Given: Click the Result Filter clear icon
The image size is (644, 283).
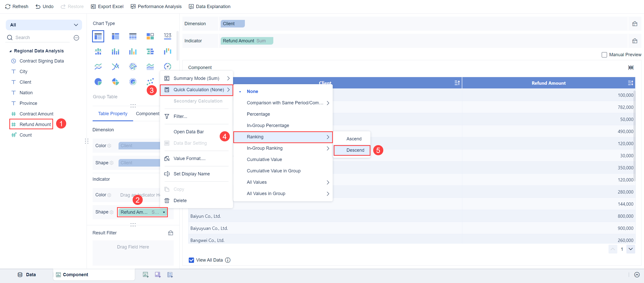Looking at the screenshot, I should 171,233.
